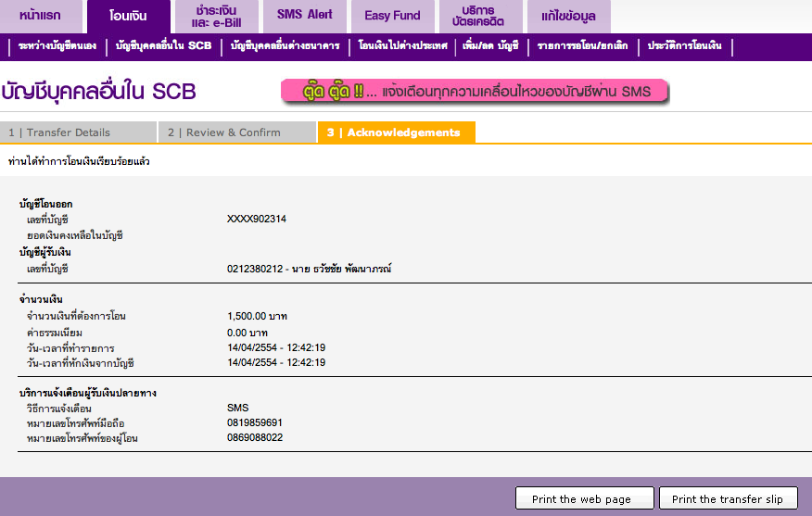Go to the แก้ไขข้อมูล tab
This screenshot has width=812, height=516.
[568, 16]
